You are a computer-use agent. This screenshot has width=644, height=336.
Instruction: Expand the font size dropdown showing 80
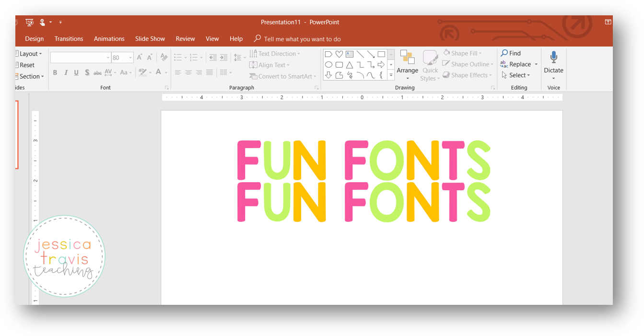(x=130, y=58)
